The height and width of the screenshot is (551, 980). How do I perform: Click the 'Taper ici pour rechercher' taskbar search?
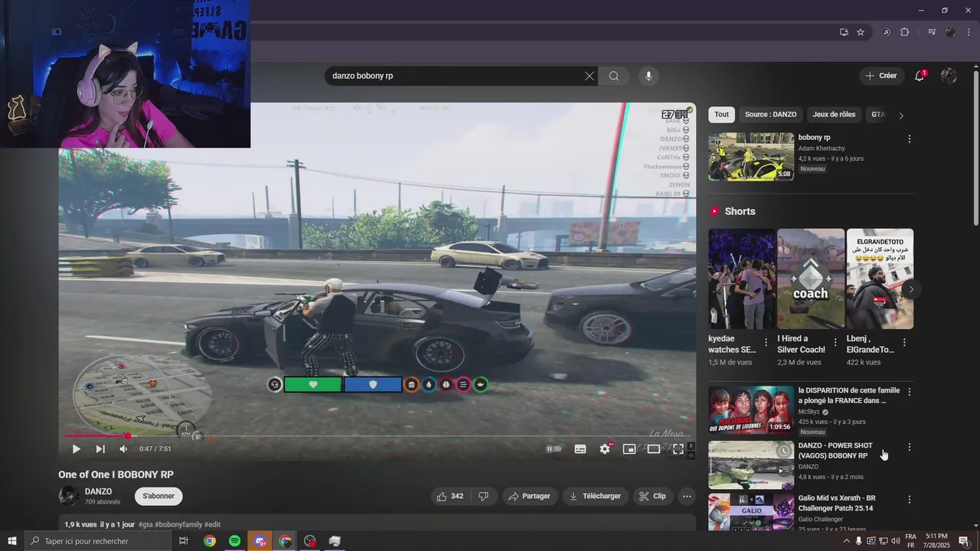click(97, 541)
